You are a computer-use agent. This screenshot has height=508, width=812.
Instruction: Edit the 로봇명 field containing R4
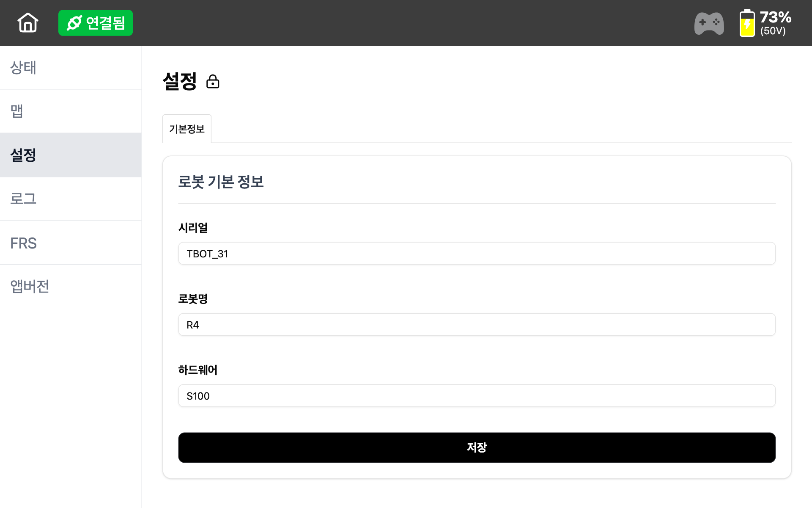point(477,325)
